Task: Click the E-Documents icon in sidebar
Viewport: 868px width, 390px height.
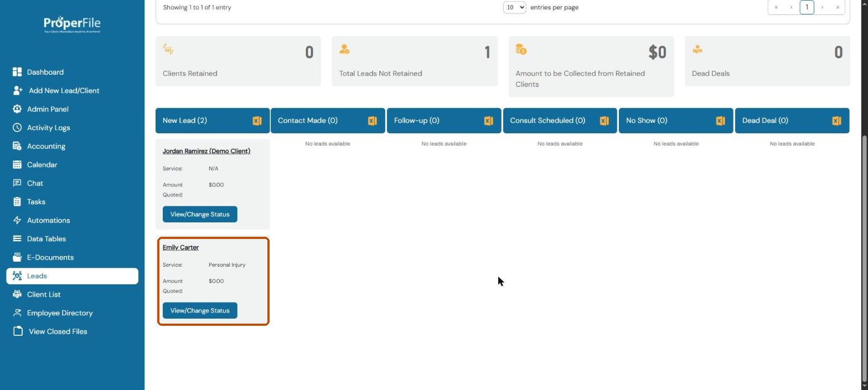Action: click(x=17, y=257)
